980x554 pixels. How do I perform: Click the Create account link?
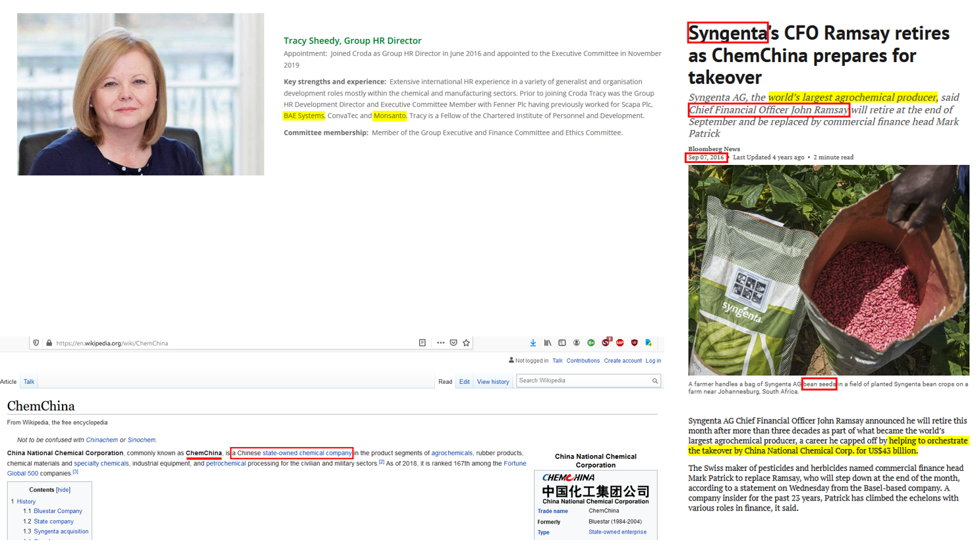[623, 361]
